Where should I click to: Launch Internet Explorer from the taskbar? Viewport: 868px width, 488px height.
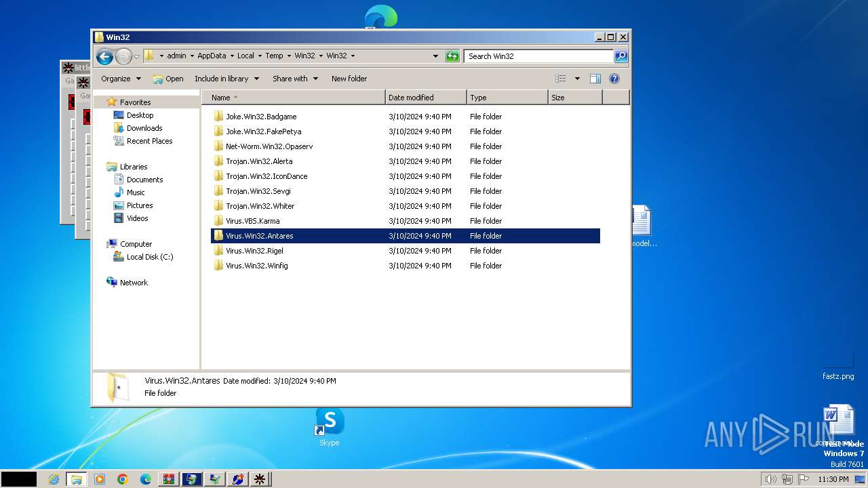(x=54, y=479)
